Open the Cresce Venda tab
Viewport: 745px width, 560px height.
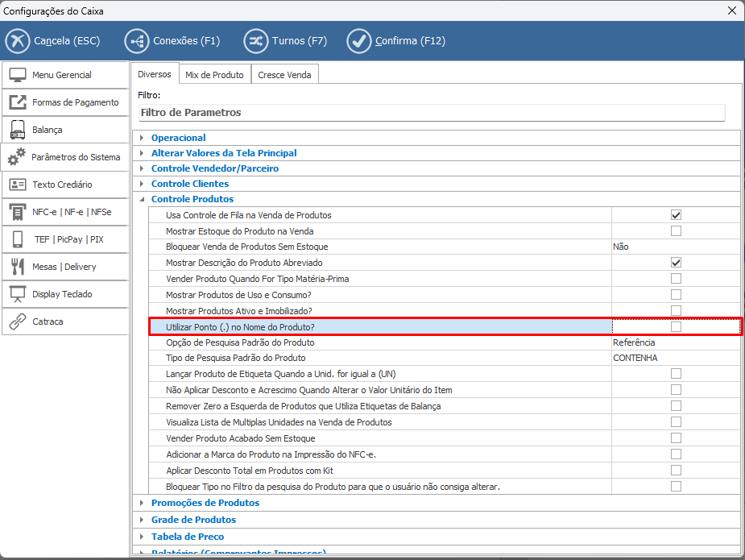point(284,75)
